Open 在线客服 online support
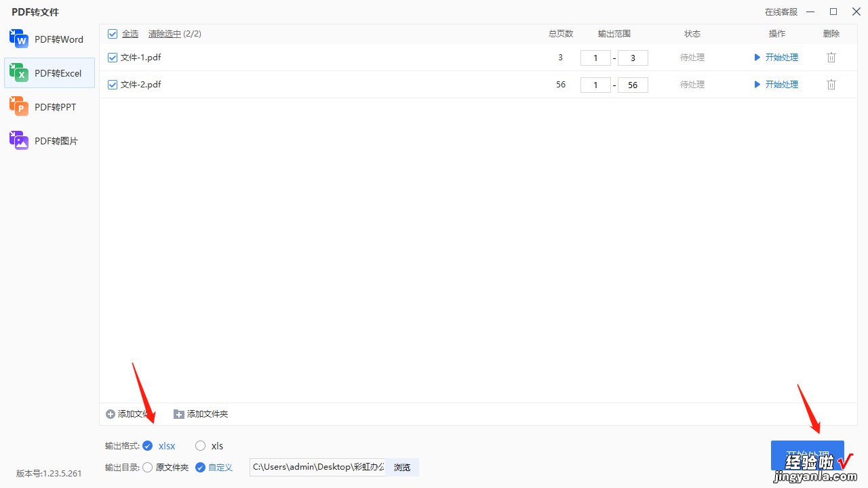868x488 pixels. (781, 12)
